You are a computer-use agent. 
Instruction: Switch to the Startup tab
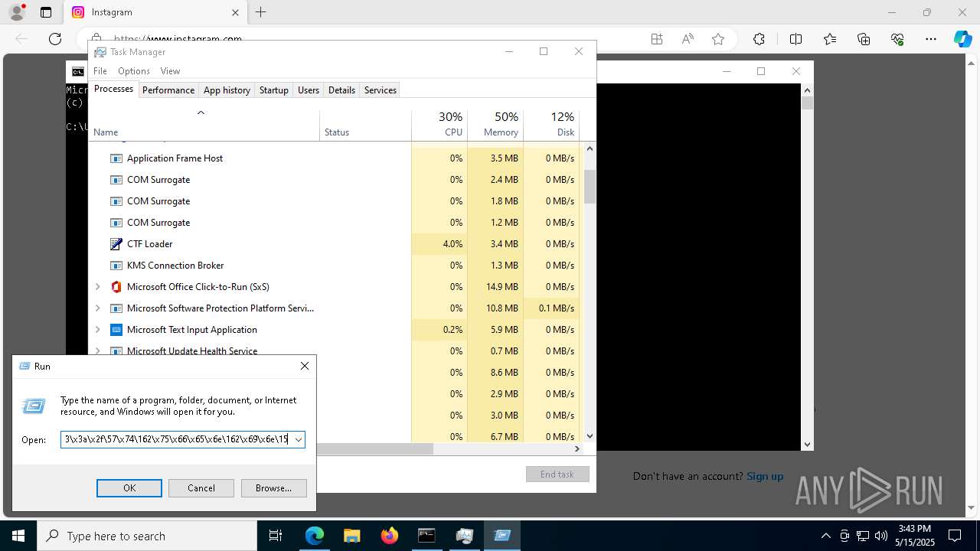[273, 90]
